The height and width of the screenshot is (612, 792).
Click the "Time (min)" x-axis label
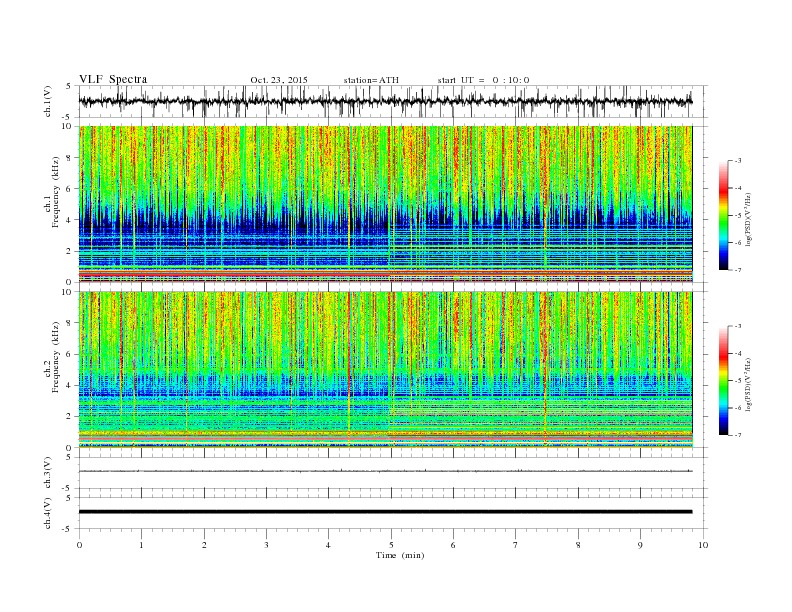coord(400,555)
